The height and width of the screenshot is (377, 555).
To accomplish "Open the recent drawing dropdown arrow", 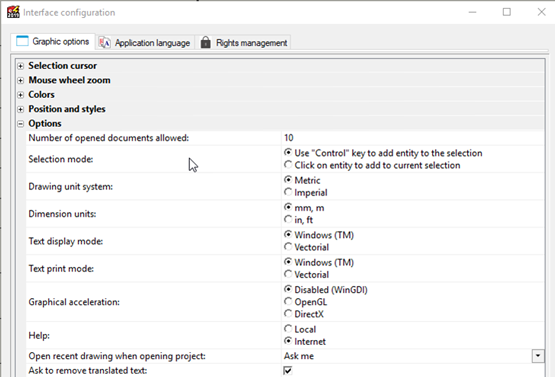I will [x=538, y=356].
